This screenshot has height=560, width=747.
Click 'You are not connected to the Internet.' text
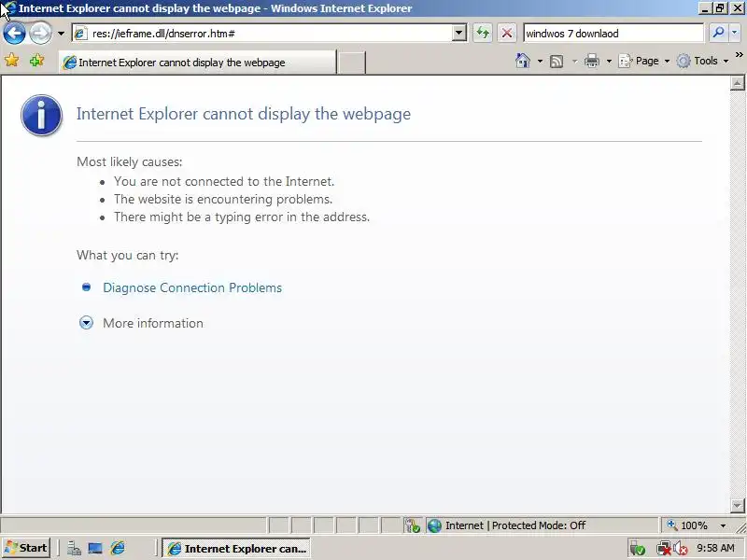pyautogui.click(x=224, y=181)
